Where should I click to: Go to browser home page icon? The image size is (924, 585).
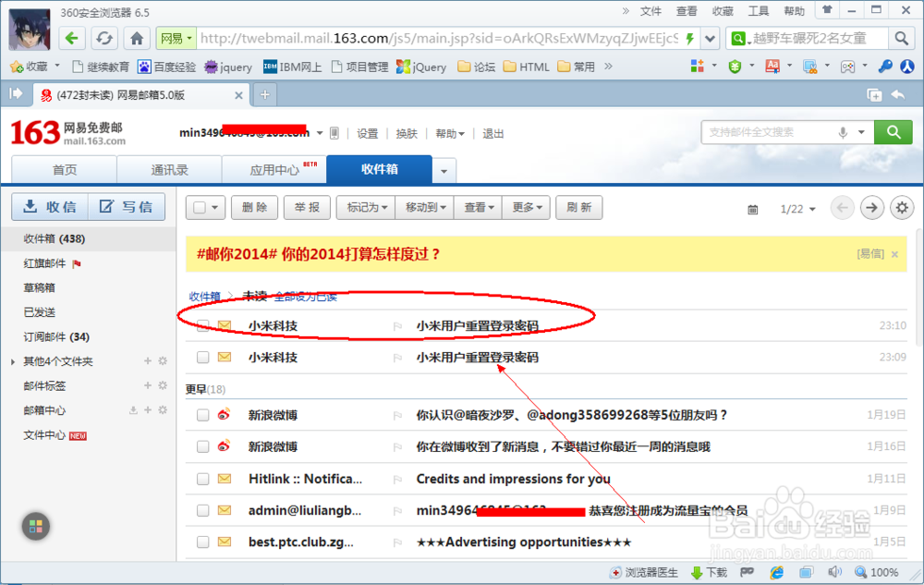(137, 38)
